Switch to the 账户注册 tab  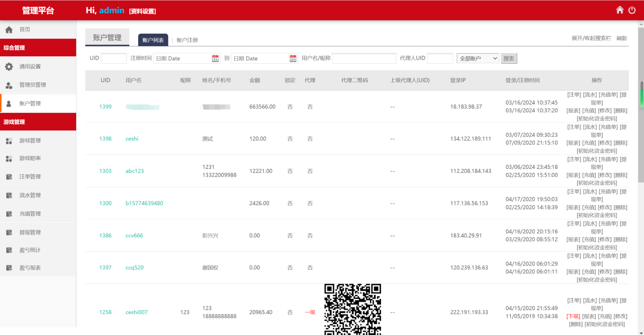point(187,40)
